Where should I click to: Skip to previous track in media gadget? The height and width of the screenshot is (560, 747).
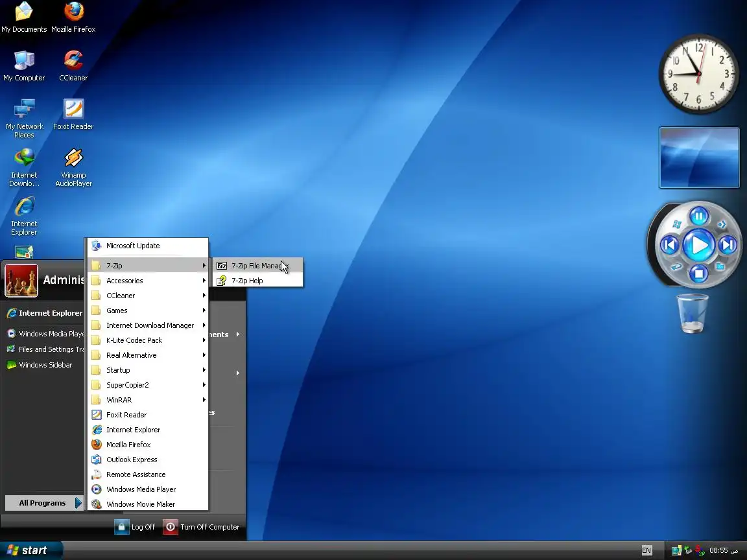point(669,245)
